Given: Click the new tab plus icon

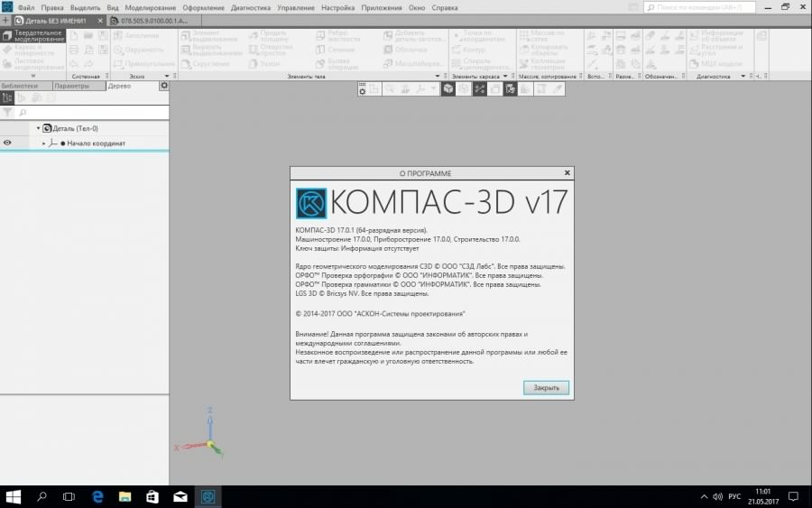Looking at the screenshot, I should tap(6, 20).
